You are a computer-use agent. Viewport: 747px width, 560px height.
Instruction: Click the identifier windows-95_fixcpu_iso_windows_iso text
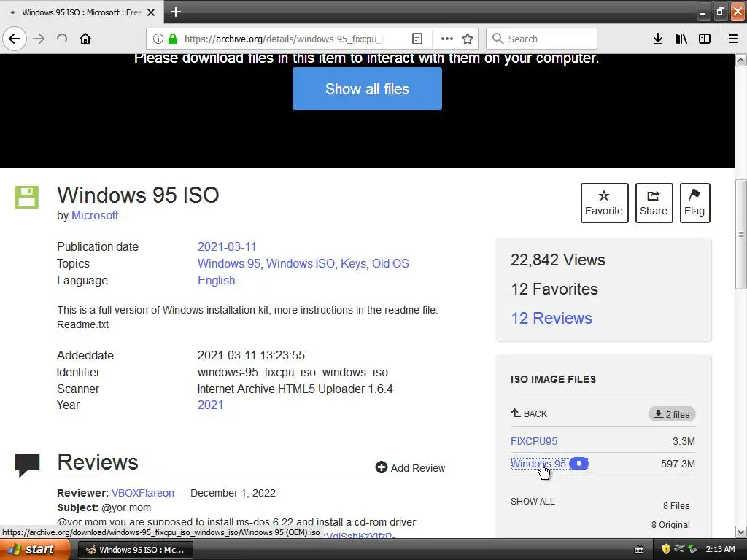pyautogui.click(x=293, y=372)
